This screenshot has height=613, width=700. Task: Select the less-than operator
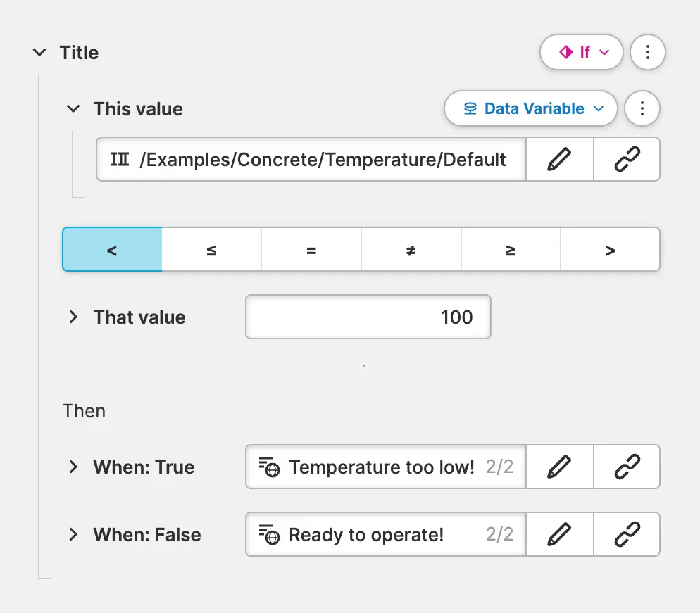[113, 250]
